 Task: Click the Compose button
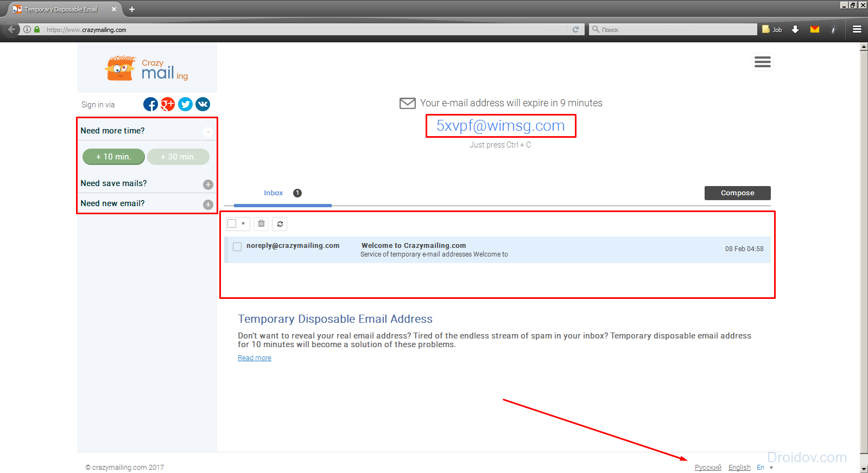(737, 193)
